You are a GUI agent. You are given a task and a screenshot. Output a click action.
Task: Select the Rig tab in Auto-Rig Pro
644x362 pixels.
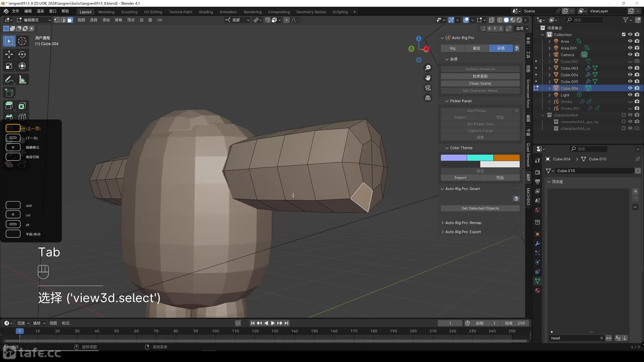453,48
